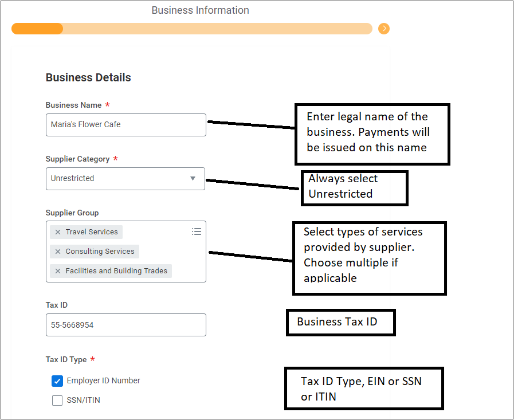This screenshot has width=514, height=420.
Task: Click the Business Details heading
Action: pos(88,77)
